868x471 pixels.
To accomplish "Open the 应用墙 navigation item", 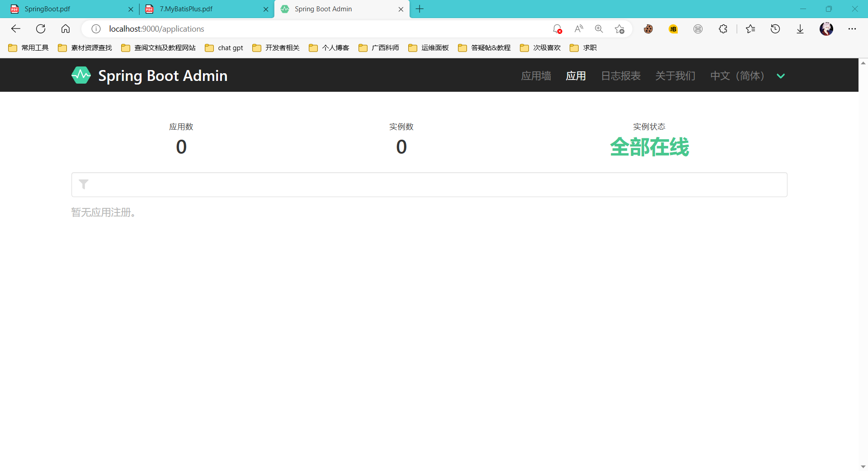I will tap(536, 76).
